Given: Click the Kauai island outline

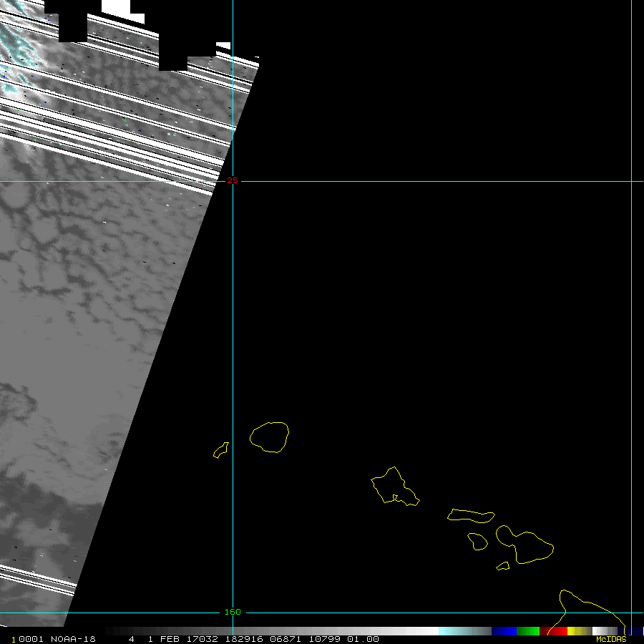Looking at the screenshot, I should (x=269, y=437).
